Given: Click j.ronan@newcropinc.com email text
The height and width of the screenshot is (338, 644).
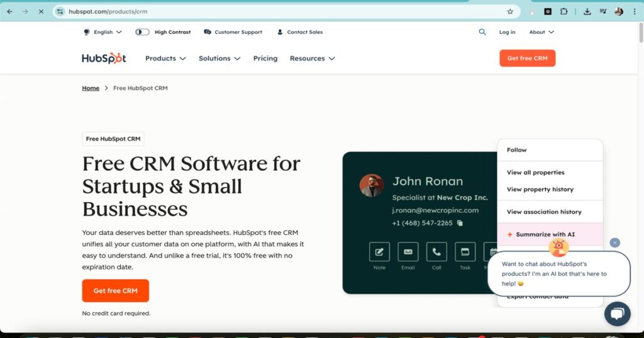Looking at the screenshot, I should click(435, 210).
